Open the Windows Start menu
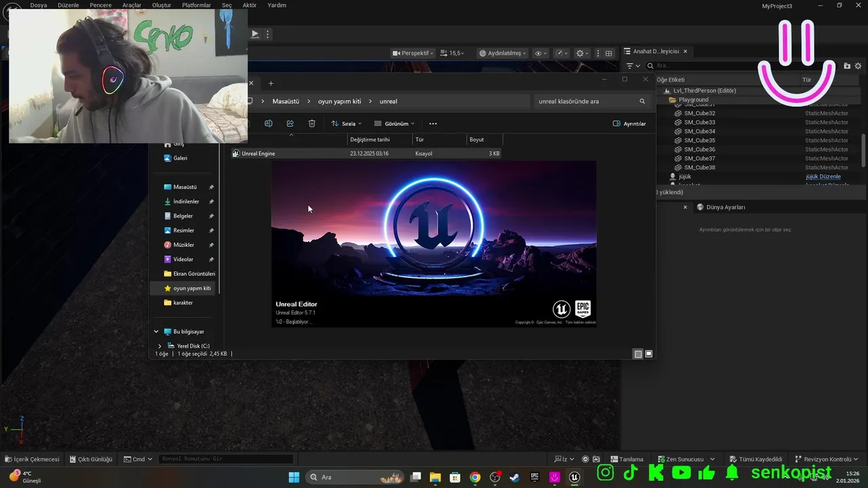The image size is (868, 488). click(294, 477)
